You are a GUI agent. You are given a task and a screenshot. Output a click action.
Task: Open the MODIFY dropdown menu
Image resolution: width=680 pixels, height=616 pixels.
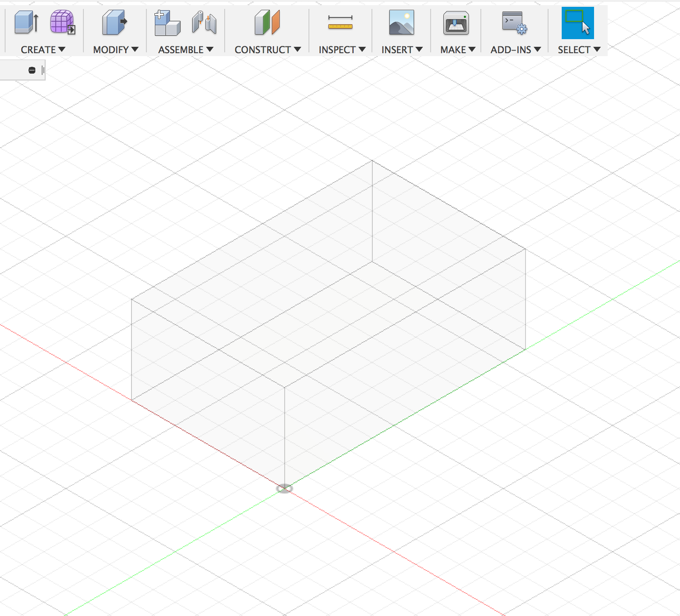[x=116, y=50]
